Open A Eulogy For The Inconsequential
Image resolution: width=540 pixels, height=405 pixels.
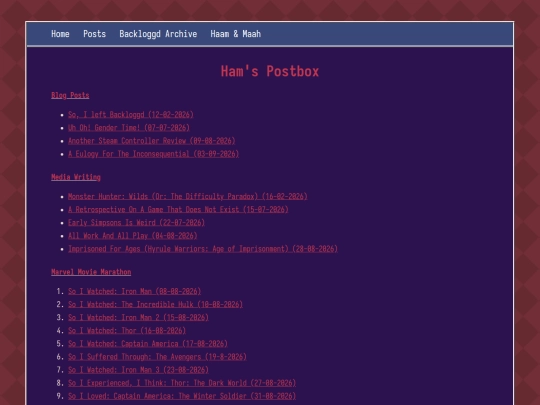tap(154, 154)
